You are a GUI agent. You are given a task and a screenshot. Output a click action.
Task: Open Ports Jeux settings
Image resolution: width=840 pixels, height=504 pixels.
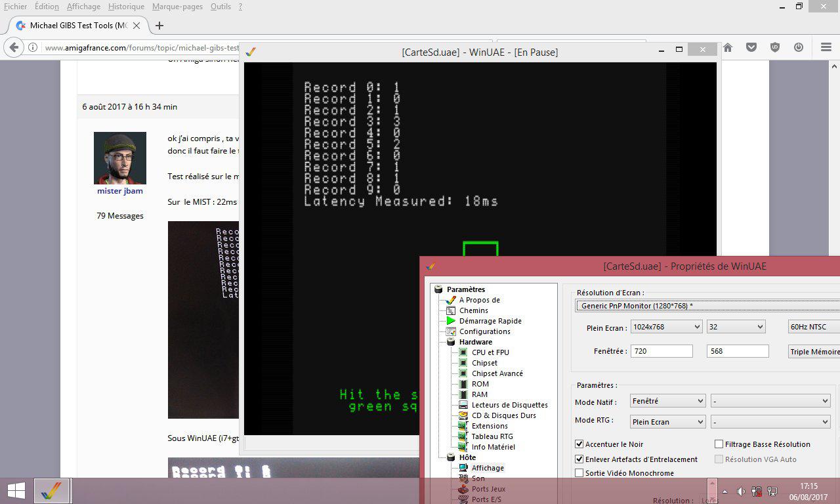click(x=488, y=489)
